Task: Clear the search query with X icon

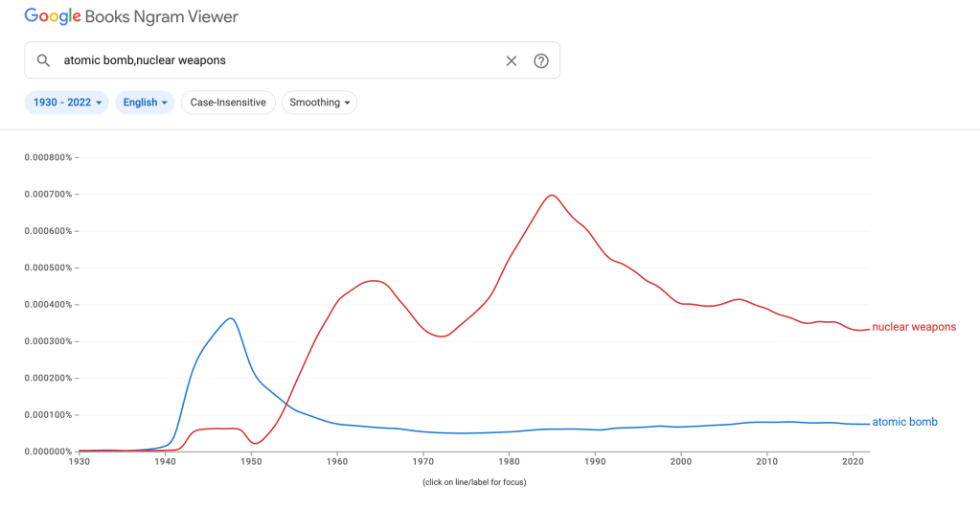Action: 512,60
